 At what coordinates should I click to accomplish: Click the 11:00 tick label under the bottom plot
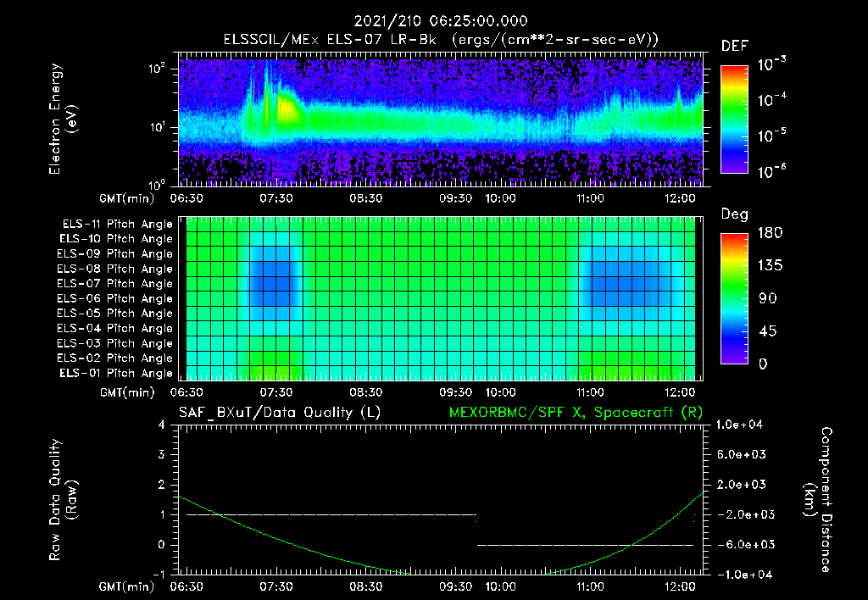(x=590, y=586)
